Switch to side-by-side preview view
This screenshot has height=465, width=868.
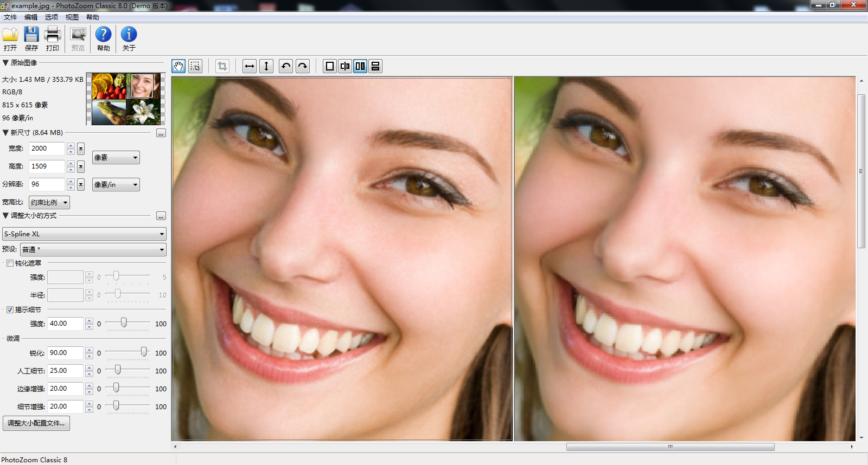coord(360,66)
